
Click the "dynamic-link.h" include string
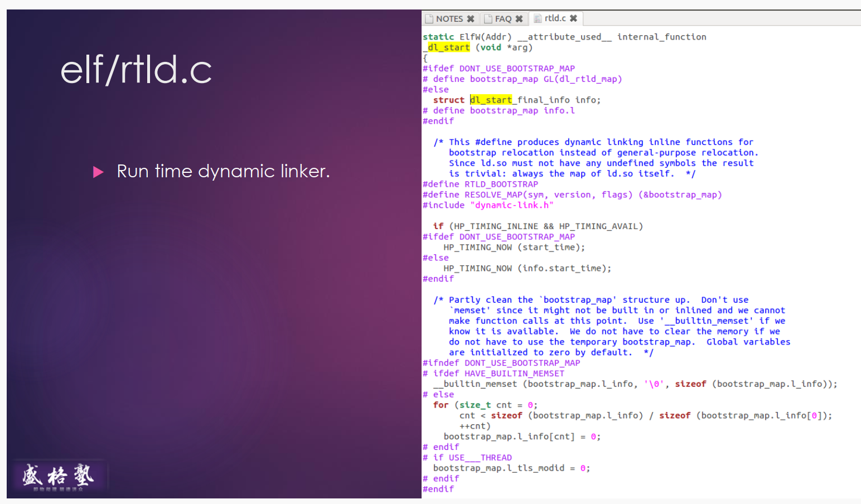512,205
